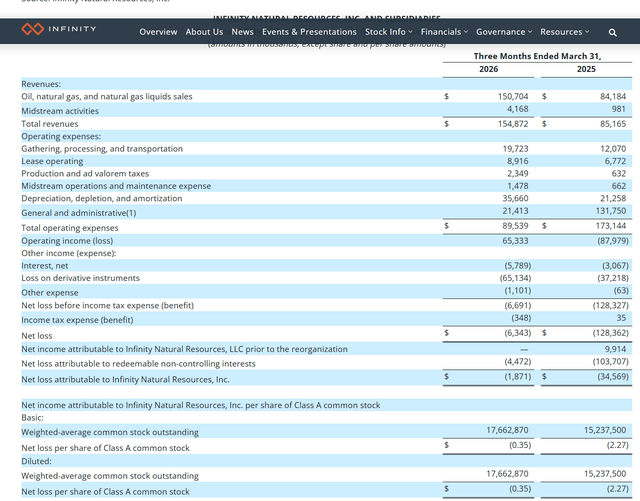Expand the Resources dropdown menu
The height and width of the screenshot is (501, 640).
pos(564,32)
